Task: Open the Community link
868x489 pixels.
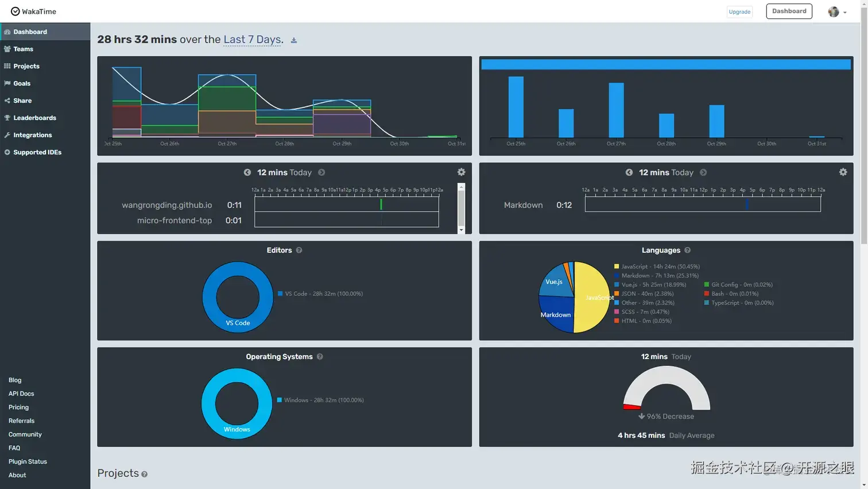Action: point(25,434)
